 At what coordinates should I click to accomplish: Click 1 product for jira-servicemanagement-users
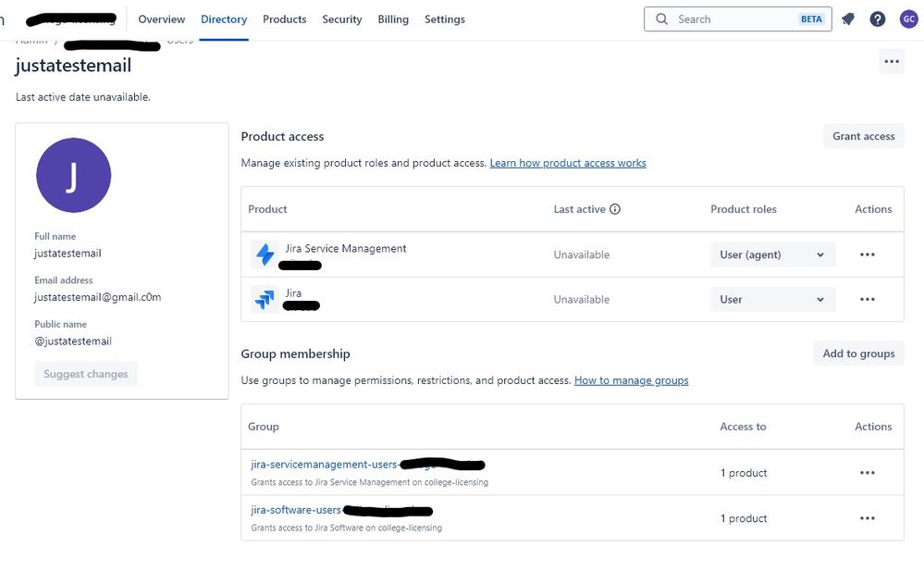pos(744,473)
